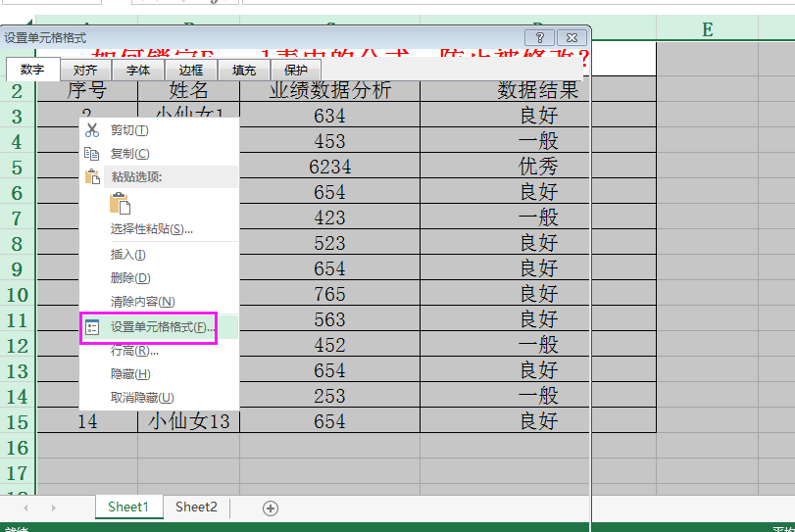Select row 3 header
795x532 pixels.
[x=18, y=117]
